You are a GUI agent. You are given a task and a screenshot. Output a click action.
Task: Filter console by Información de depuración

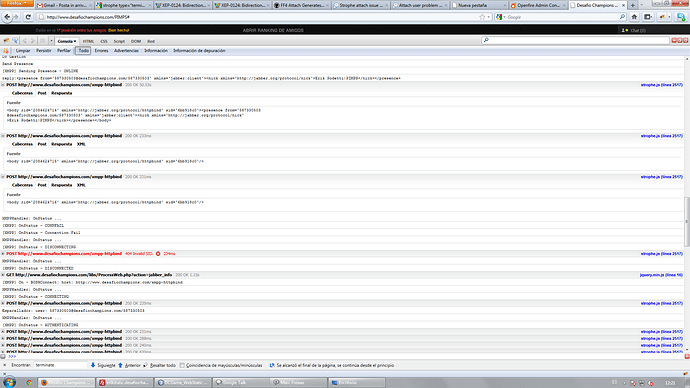tap(199, 51)
